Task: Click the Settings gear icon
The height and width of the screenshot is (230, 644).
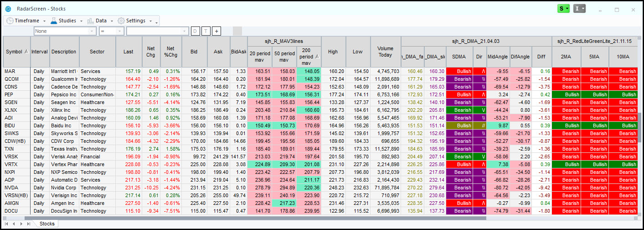Action: click(x=121, y=21)
